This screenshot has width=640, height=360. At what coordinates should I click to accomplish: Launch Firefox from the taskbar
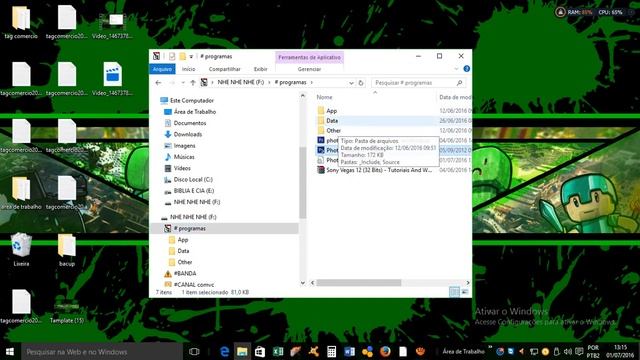tap(385, 351)
